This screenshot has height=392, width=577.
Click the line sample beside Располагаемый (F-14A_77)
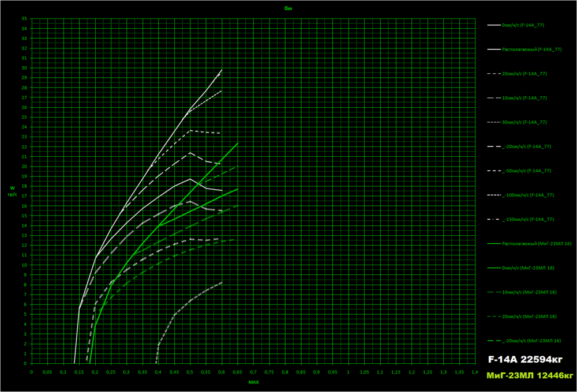click(494, 49)
